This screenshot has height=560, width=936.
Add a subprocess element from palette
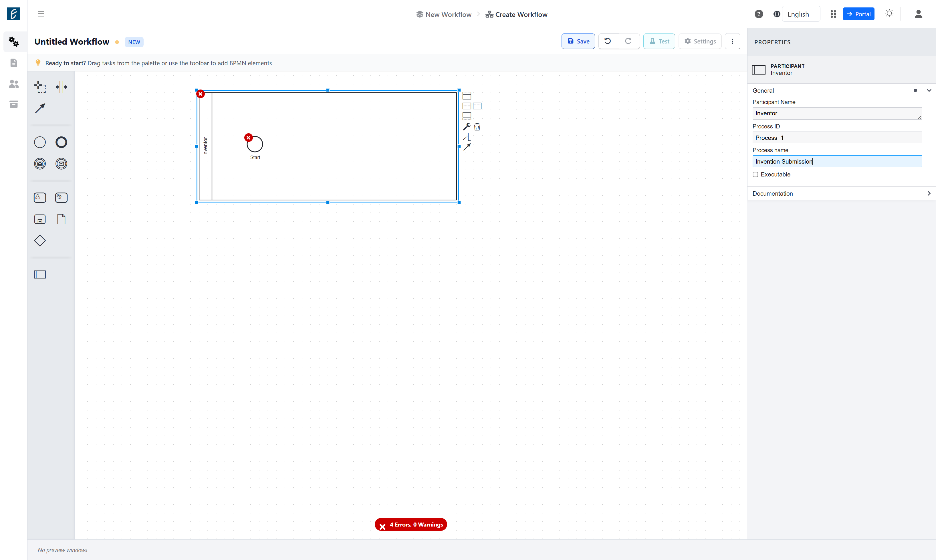pyautogui.click(x=40, y=219)
